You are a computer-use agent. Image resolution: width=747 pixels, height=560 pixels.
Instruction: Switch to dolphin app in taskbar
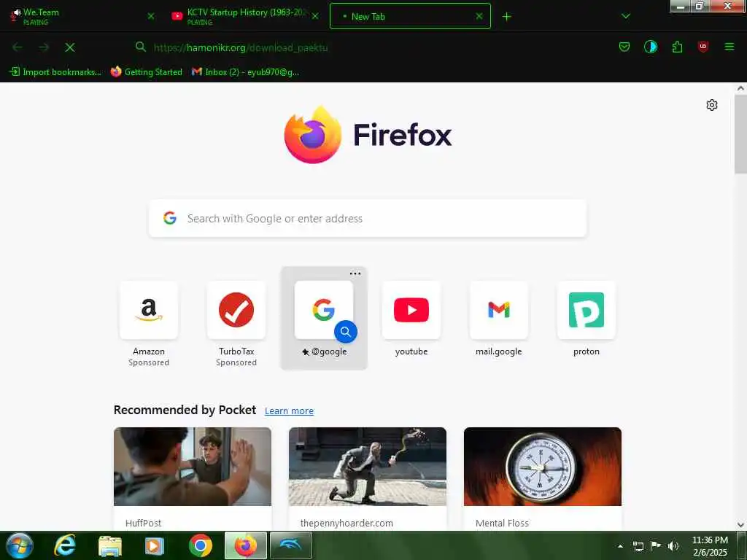pos(291,545)
